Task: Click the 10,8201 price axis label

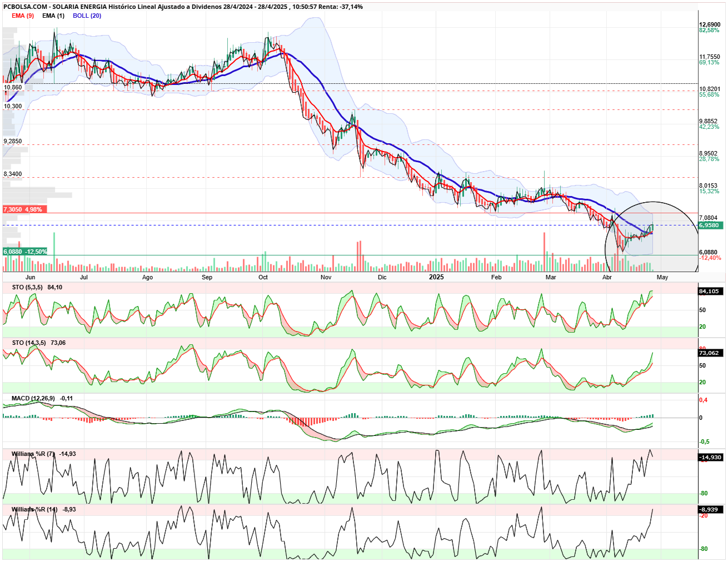Action: pos(710,89)
